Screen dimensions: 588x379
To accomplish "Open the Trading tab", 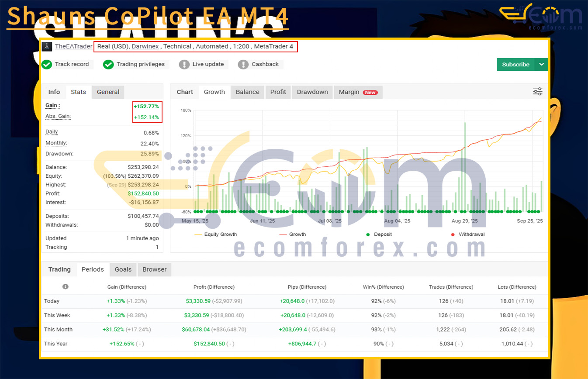I will pyautogui.click(x=59, y=269).
